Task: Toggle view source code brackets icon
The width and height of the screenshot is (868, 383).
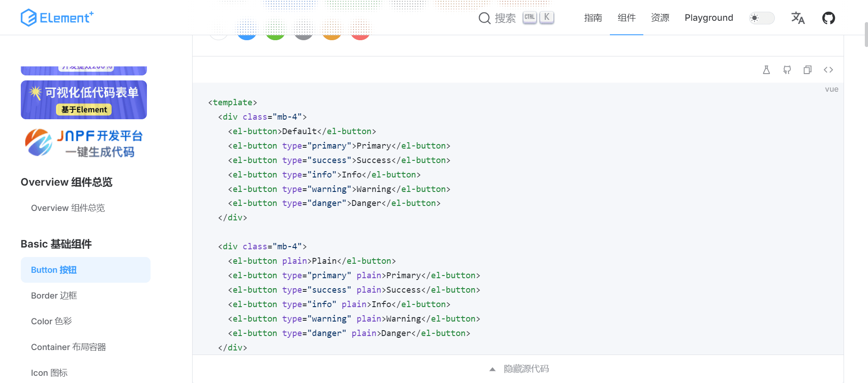Action: 828,70
